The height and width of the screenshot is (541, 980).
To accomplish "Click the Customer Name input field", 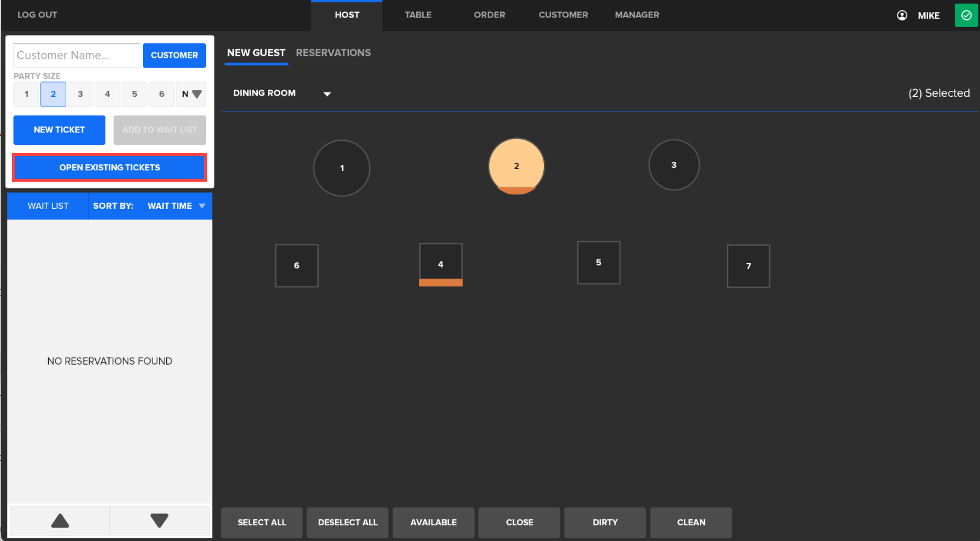I will 76,55.
